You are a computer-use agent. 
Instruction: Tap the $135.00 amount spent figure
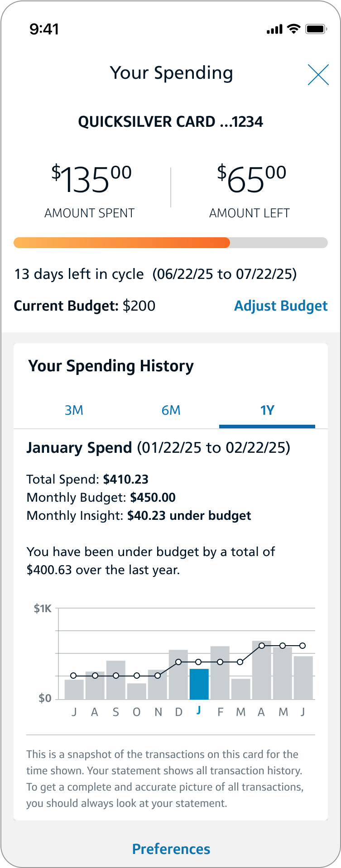[91, 179]
